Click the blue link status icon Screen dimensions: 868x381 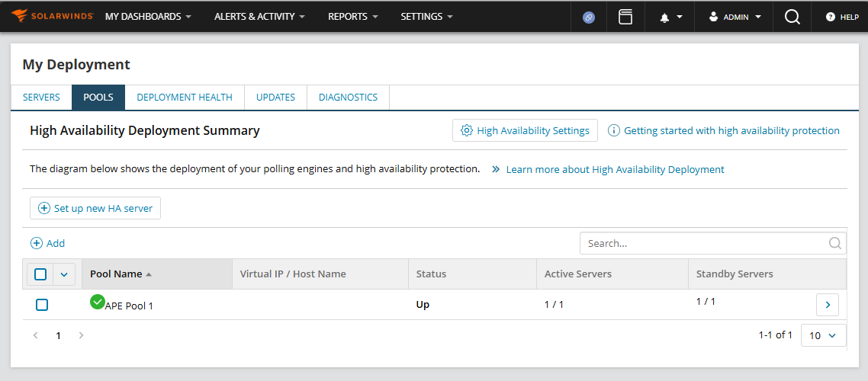pyautogui.click(x=588, y=17)
